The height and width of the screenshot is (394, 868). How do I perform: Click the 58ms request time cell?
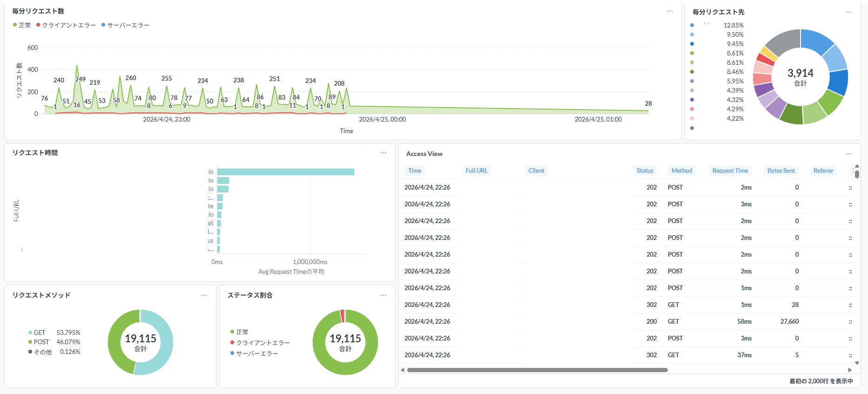tap(744, 321)
